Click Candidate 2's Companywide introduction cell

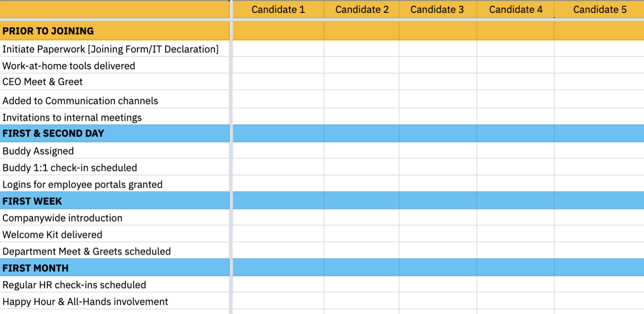362,218
